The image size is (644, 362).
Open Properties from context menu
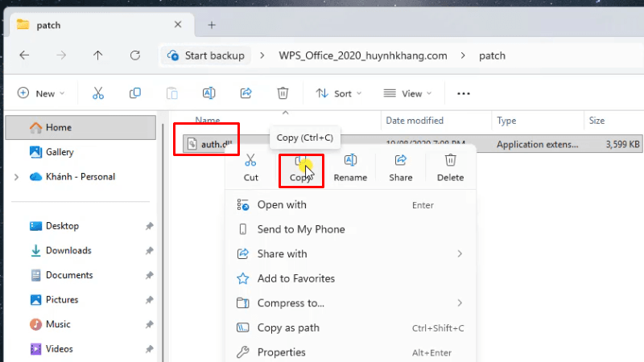[x=281, y=352]
